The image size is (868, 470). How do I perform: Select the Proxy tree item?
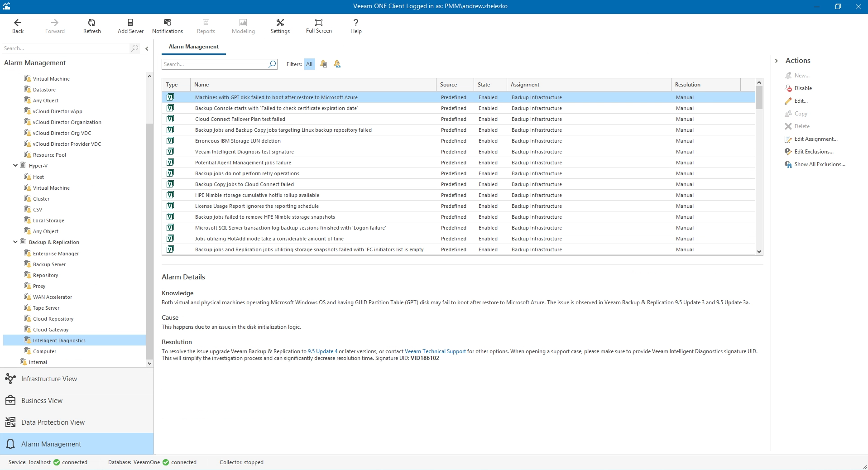pyautogui.click(x=39, y=286)
